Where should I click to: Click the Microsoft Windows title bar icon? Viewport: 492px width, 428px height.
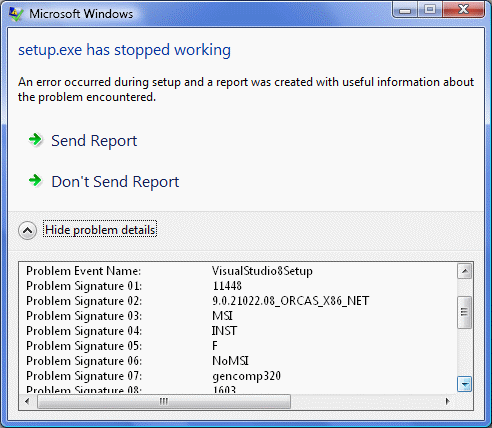(16, 14)
